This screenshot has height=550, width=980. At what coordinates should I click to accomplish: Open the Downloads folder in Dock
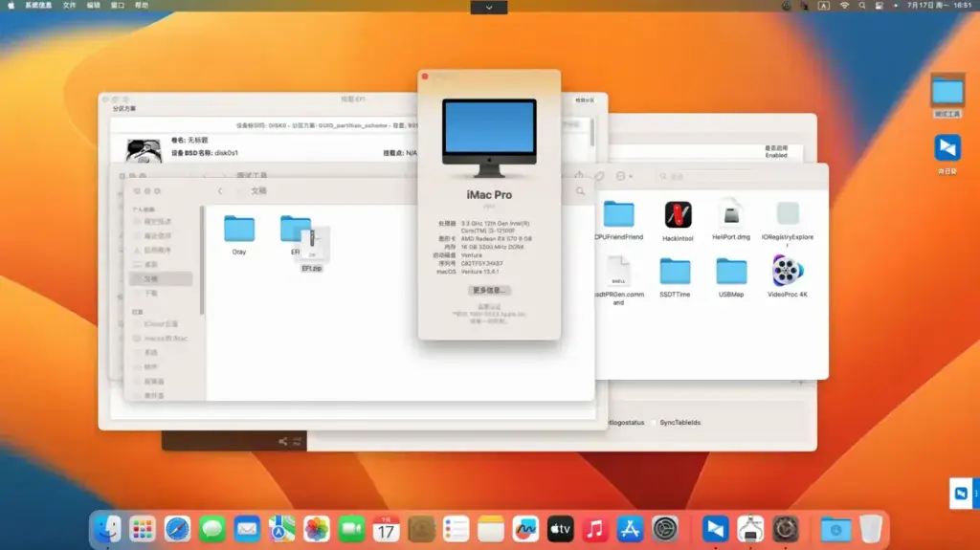pyautogui.click(x=835, y=529)
